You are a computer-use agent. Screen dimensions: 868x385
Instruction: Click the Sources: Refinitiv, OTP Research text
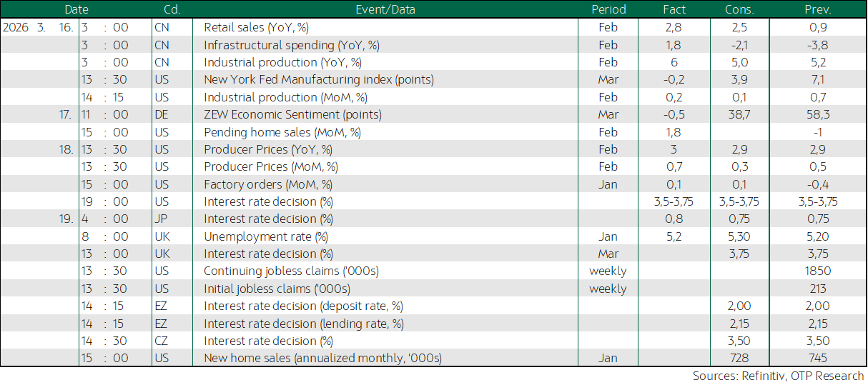click(x=778, y=376)
